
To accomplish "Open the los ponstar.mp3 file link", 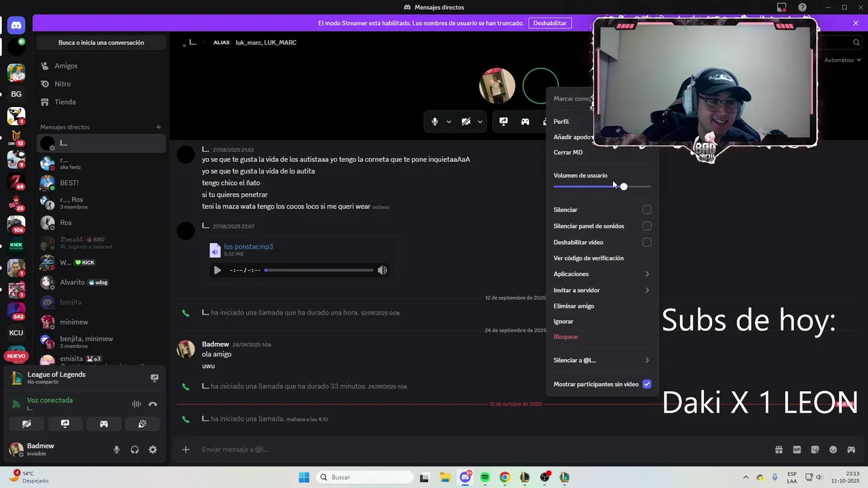I will (x=249, y=247).
